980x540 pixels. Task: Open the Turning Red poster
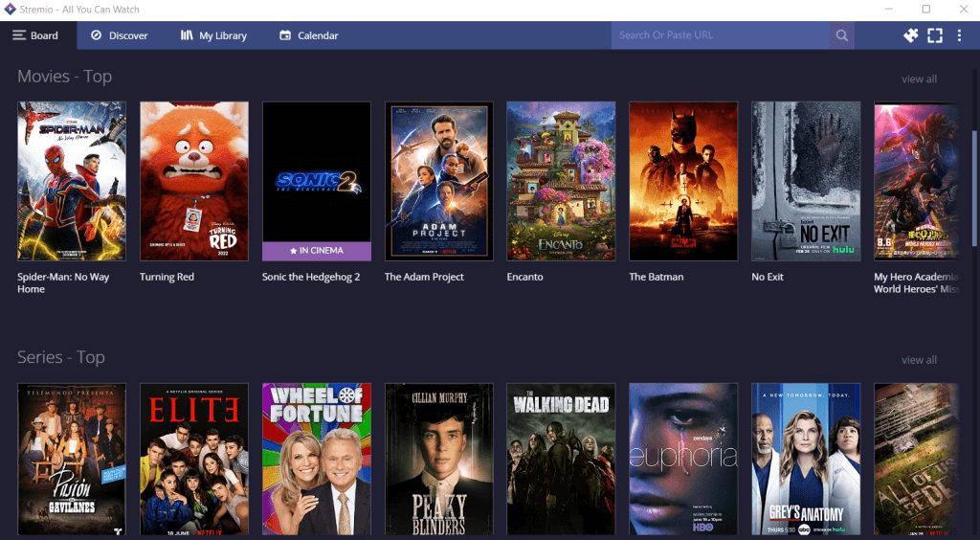pos(194,181)
